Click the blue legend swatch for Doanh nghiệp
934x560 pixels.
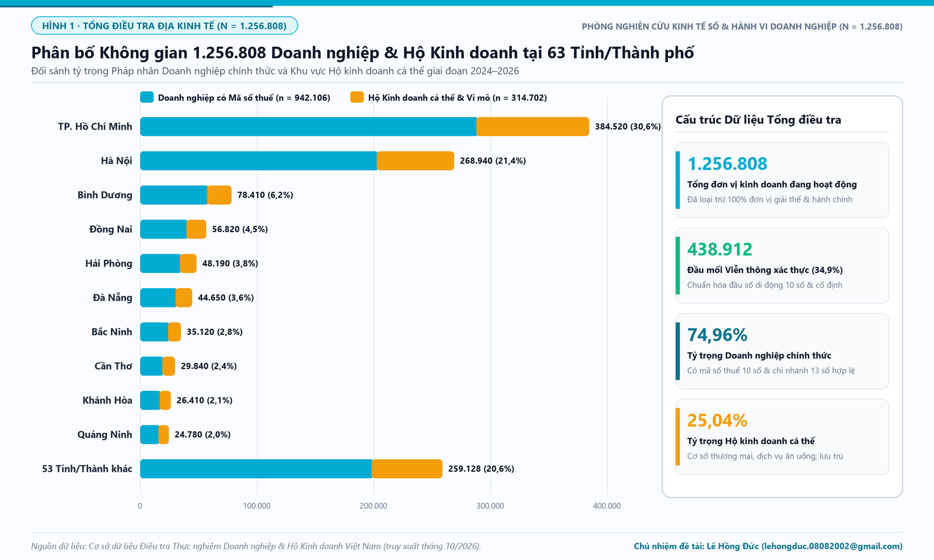point(147,97)
